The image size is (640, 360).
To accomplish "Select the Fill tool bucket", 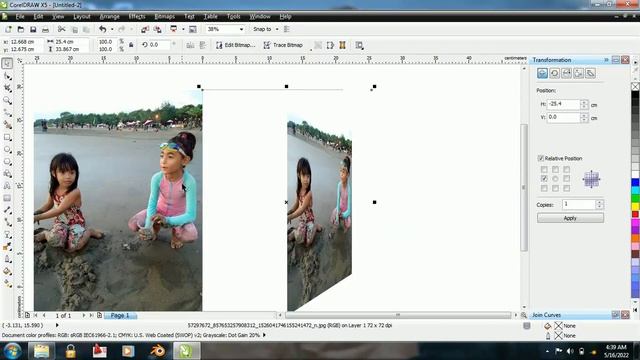I will [x=7, y=271].
